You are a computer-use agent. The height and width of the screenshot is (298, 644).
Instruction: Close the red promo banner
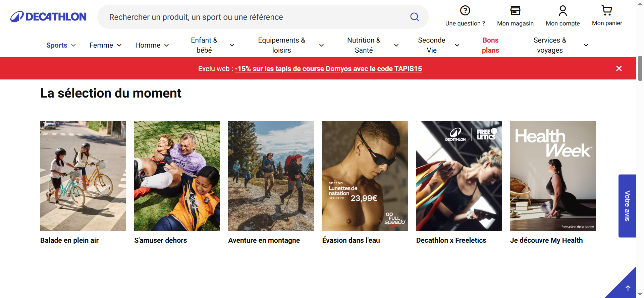619,68
